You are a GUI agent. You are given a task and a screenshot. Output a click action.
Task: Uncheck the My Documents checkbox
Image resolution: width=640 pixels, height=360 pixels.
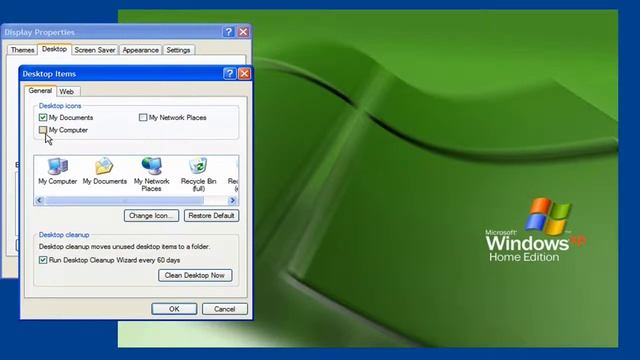[x=43, y=118]
